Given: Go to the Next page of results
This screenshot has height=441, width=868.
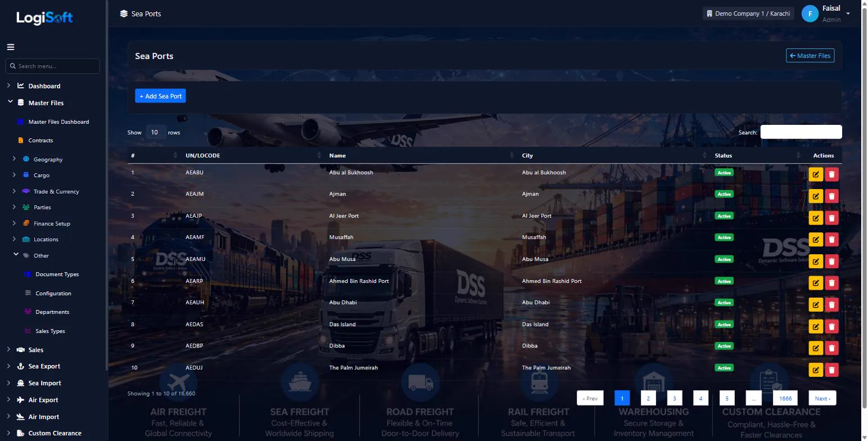Looking at the screenshot, I should pos(822,398).
